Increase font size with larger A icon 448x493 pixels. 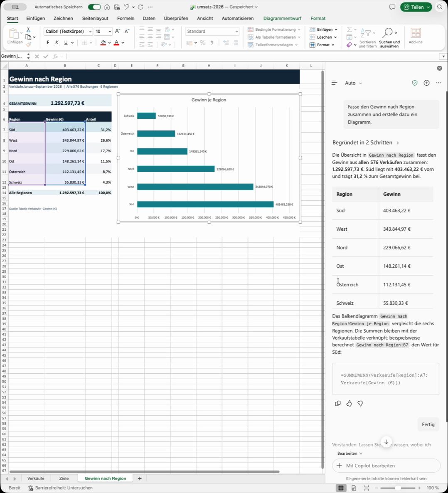(117, 31)
